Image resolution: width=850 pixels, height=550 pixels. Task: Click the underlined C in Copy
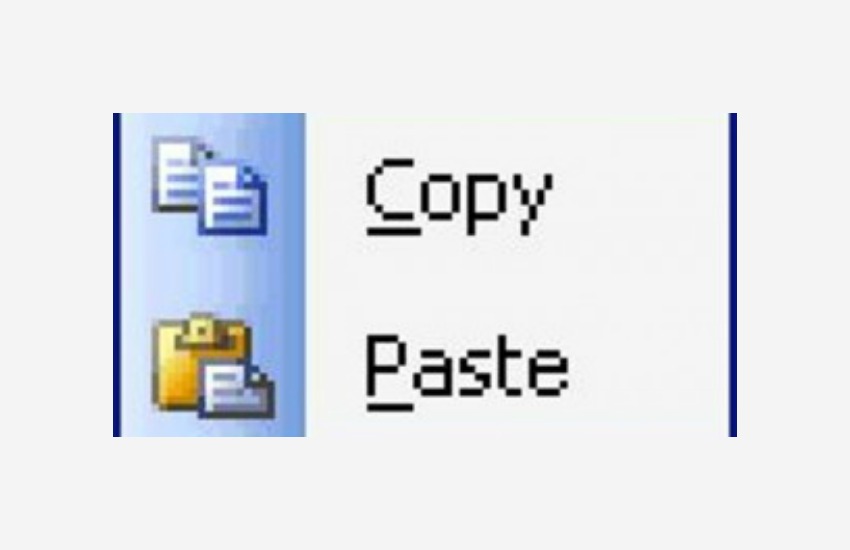pyautogui.click(x=391, y=196)
